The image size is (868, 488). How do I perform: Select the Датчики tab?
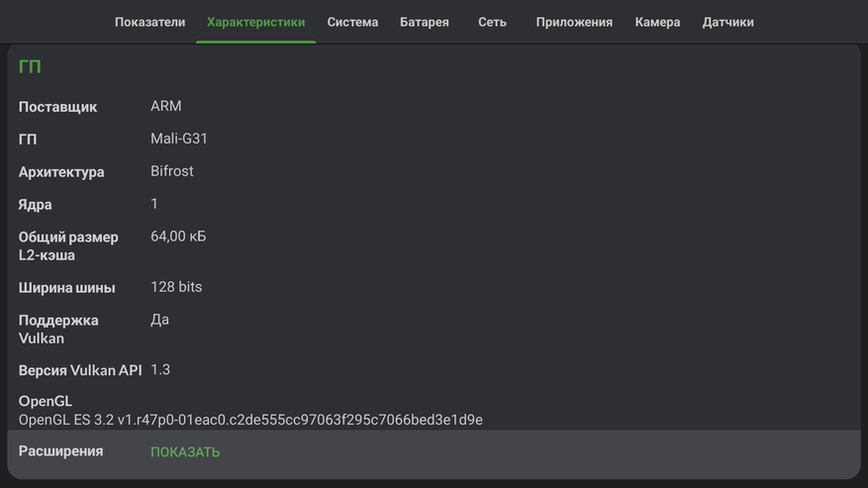click(x=727, y=22)
